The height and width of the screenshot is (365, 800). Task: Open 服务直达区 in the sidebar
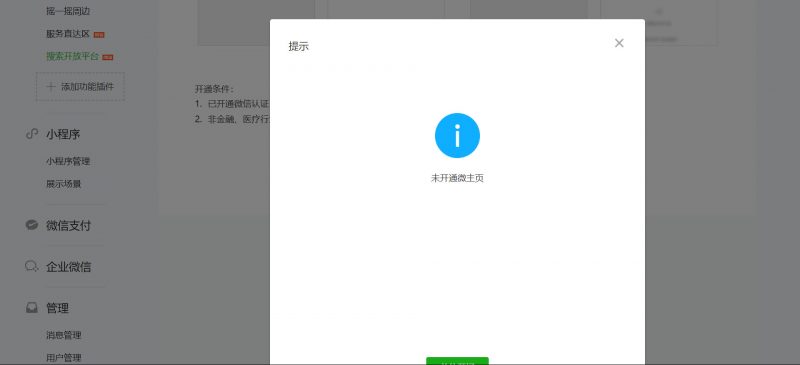(x=68, y=34)
